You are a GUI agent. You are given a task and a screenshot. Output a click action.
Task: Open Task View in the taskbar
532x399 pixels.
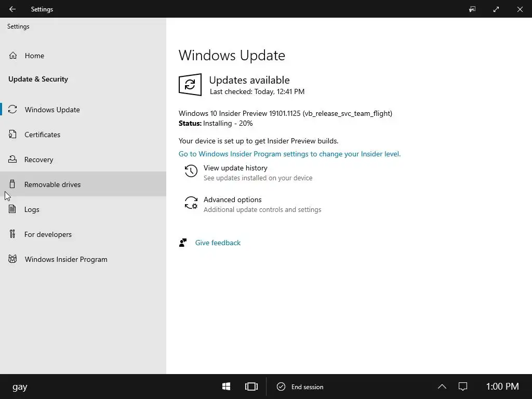point(251,387)
